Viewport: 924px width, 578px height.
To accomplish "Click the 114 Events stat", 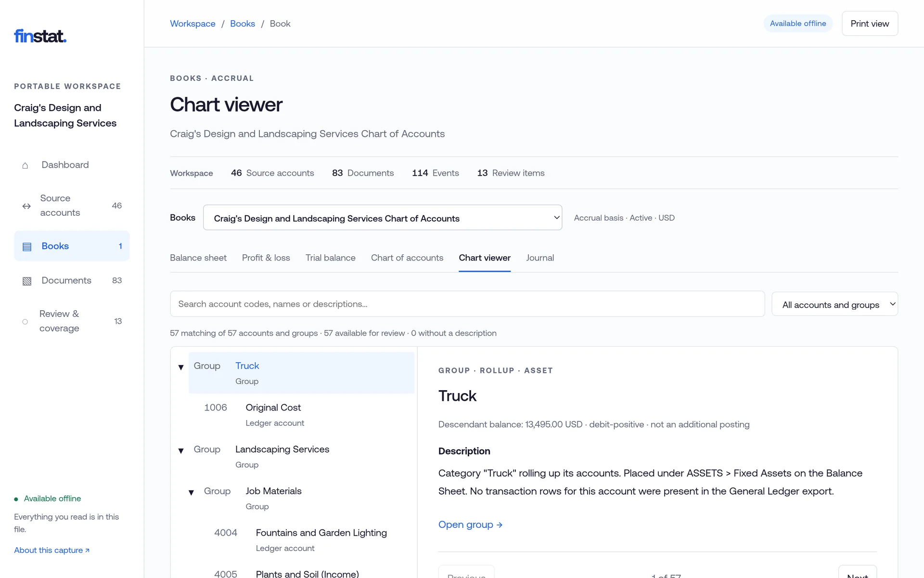I will click(x=436, y=173).
